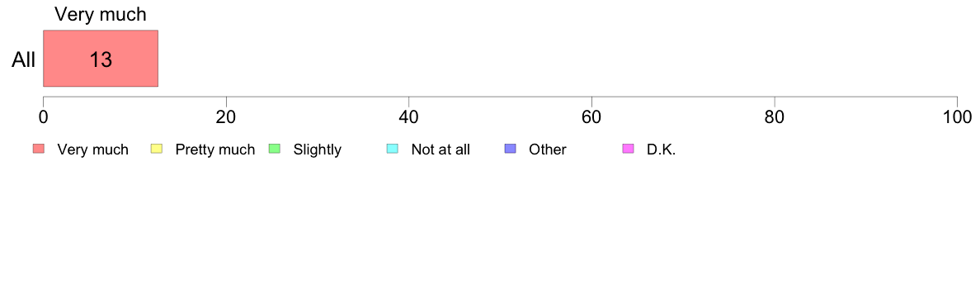Click the 20 axis tick label
The width and height of the screenshot is (980, 304).
226,116
